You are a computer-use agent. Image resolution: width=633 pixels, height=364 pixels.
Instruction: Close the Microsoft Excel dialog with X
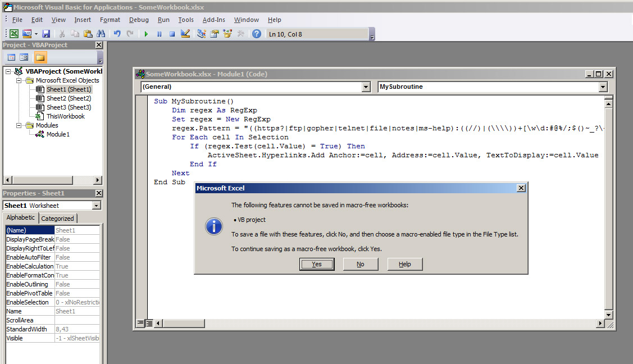pos(521,188)
